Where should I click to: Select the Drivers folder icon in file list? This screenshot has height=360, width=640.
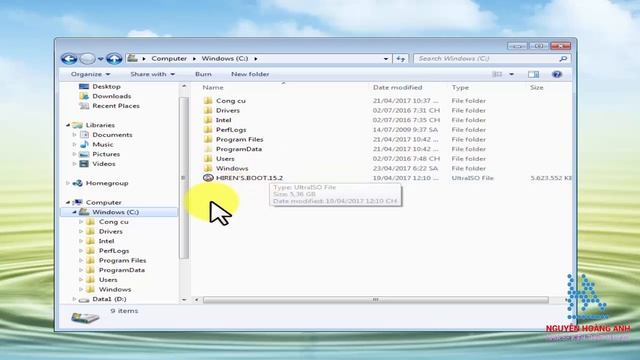pyautogui.click(x=208, y=111)
